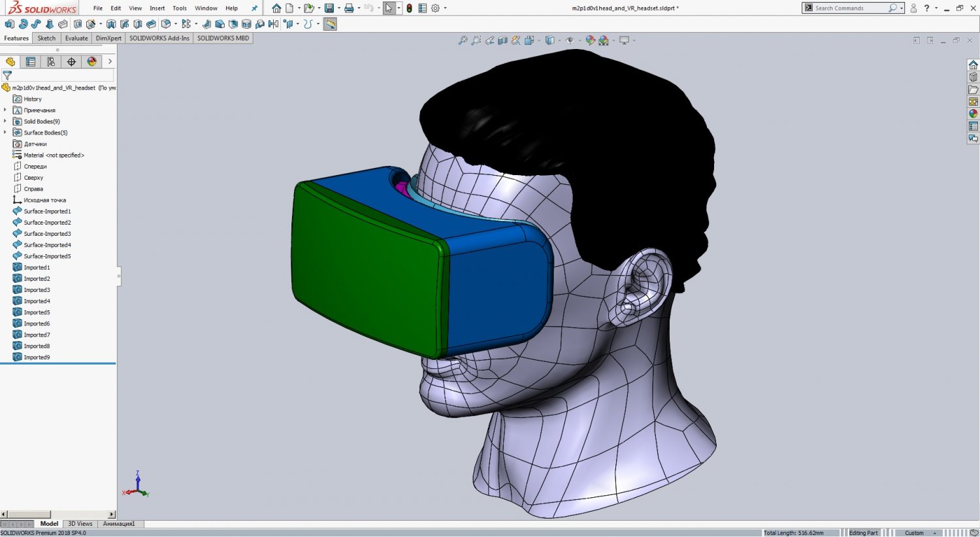Open the PropertyManager tab icon
This screenshot has height=537, width=980.
pyautogui.click(x=31, y=61)
